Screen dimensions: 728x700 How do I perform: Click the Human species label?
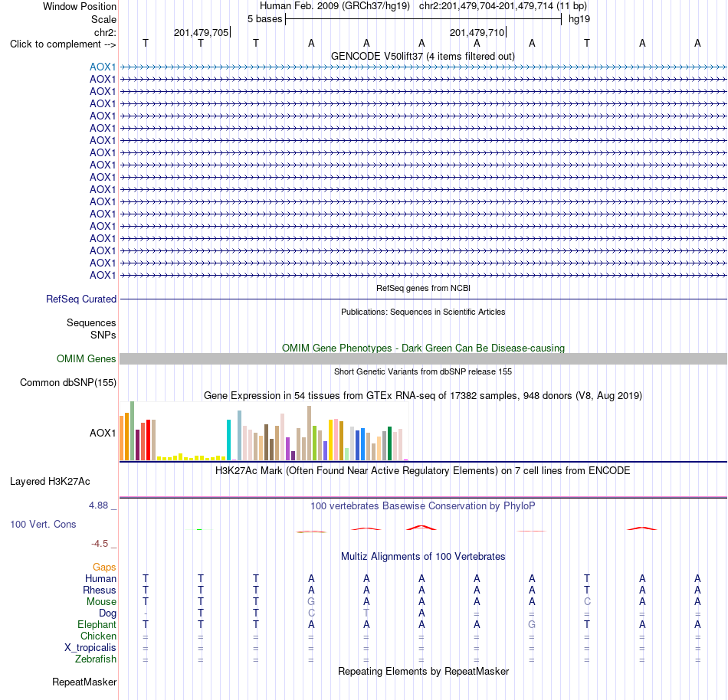pyautogui.click(x=100, y=578)
